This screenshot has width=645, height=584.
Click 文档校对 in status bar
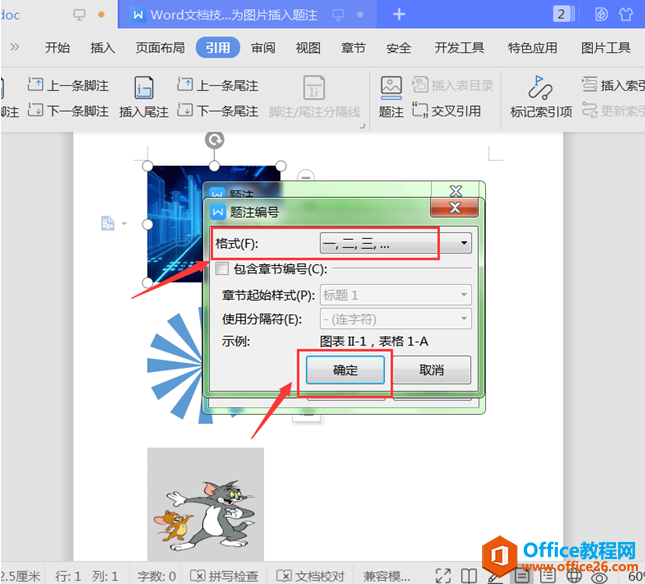pos(311,576)
